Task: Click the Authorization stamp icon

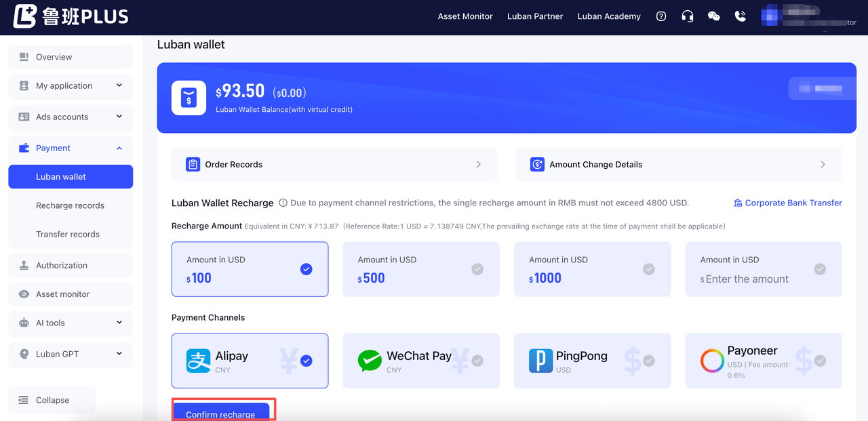Action: point(24,265)
